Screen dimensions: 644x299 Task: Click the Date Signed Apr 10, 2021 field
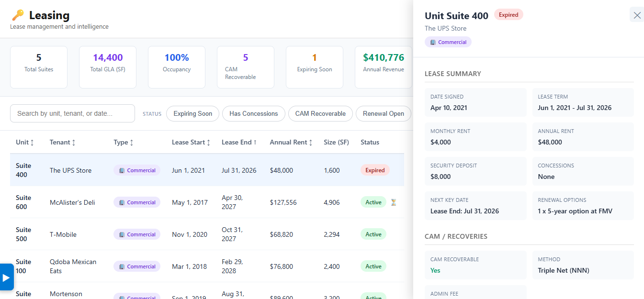tap(475, 102)
